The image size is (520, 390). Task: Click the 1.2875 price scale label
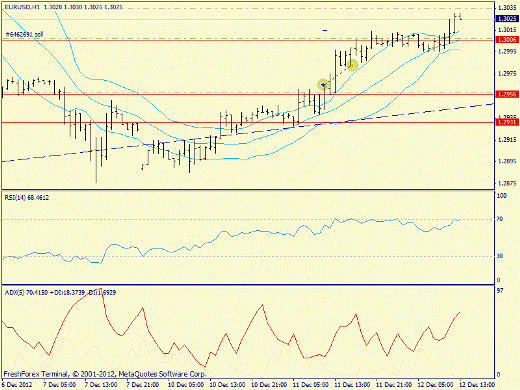(x=508, y=183)
